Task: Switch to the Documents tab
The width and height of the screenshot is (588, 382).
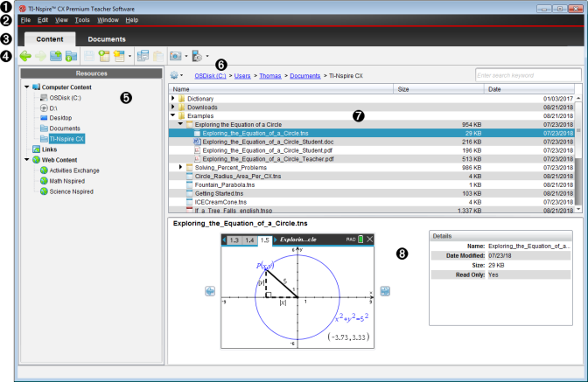Action: [x=106, y=39]
